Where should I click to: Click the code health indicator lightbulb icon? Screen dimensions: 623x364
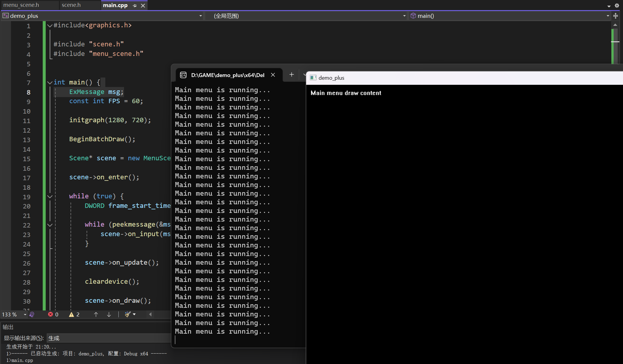(x=32, y=314)
